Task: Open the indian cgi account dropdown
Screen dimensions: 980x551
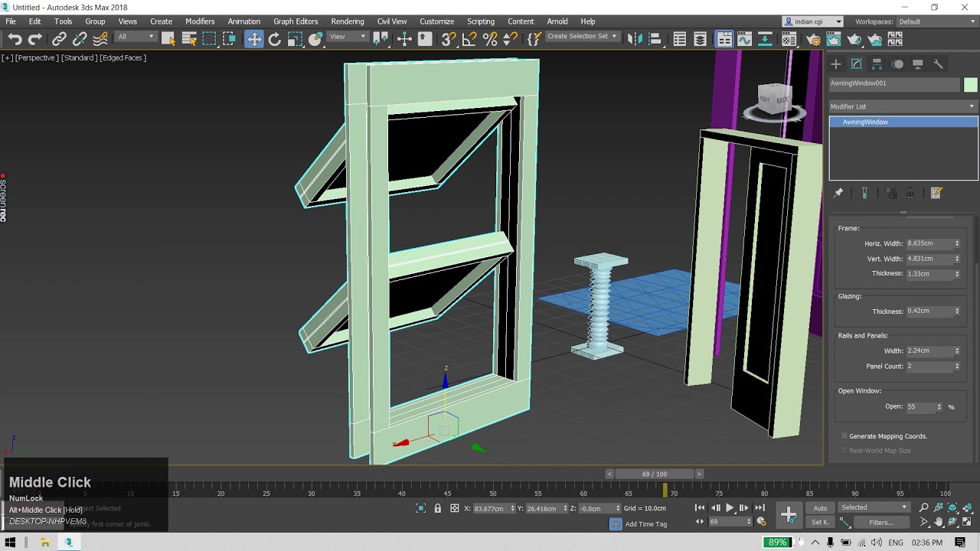Action: [x=813, y=21]
